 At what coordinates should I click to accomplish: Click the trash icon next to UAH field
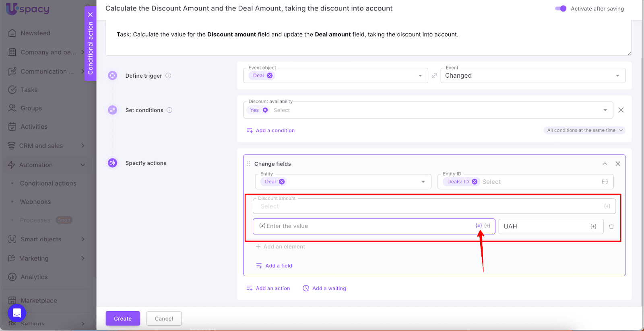click(611, 226)
